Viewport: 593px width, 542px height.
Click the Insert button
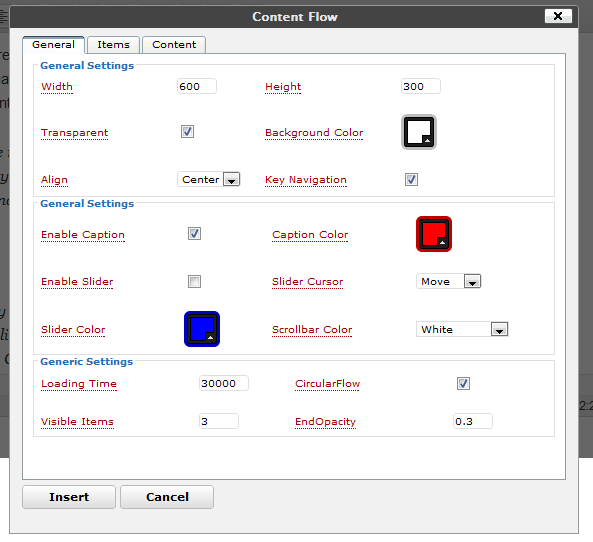tap(69, 497)
